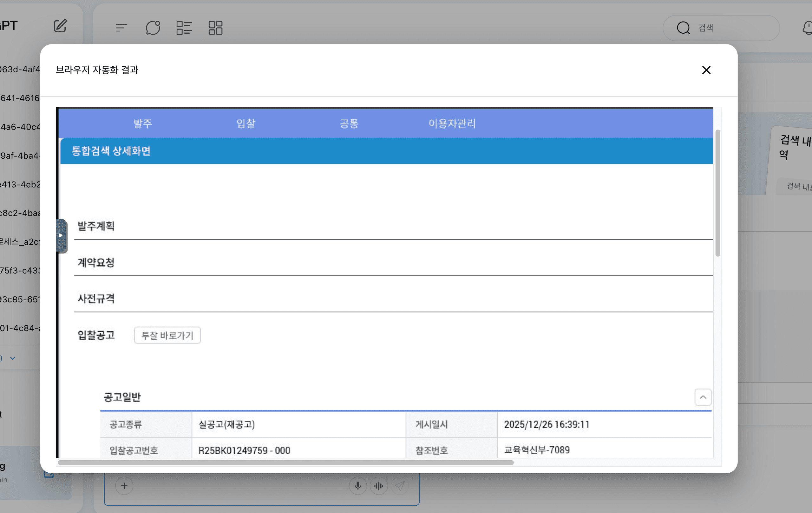Image resolution: width=812 pixels, height=513 pixels.
Task: Open sidebar item 75f3-c43
Action: [x=20, y=270]
